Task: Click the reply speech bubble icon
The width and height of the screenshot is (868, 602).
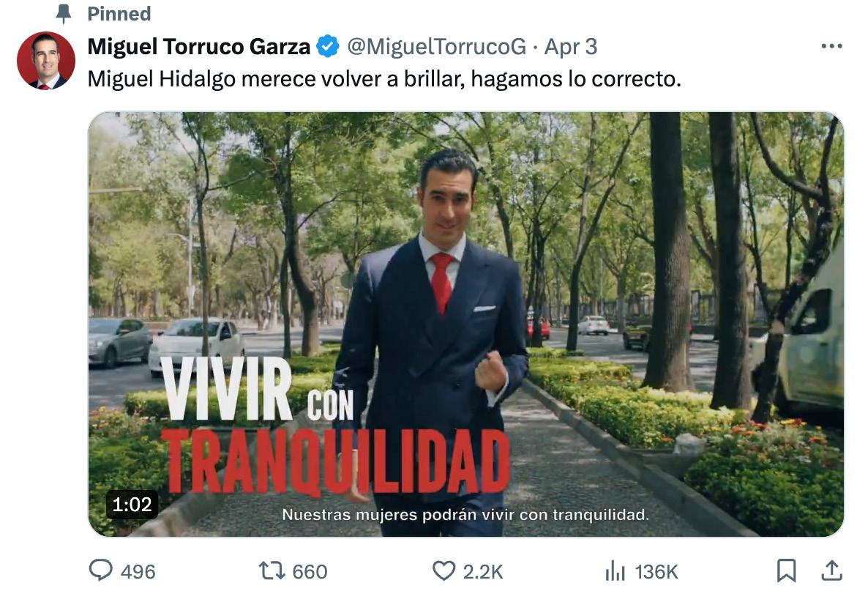Action: pyautogui.click(x=101, y=570)
